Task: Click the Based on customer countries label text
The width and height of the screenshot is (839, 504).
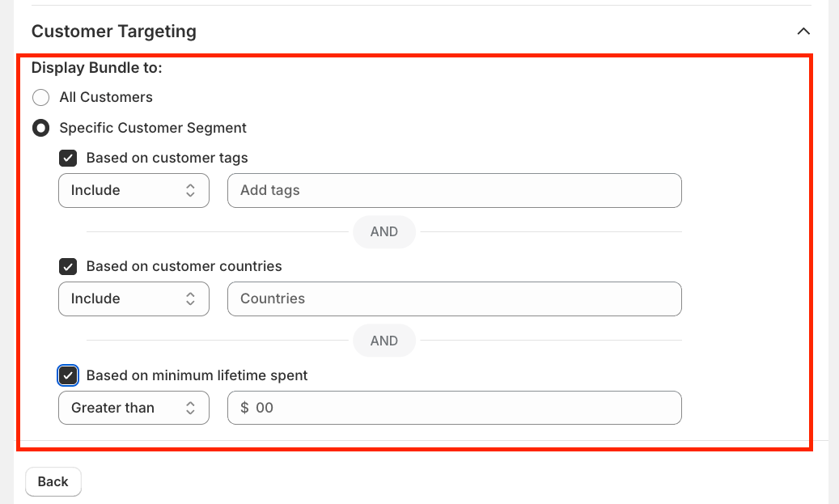Action: [184, 266]
